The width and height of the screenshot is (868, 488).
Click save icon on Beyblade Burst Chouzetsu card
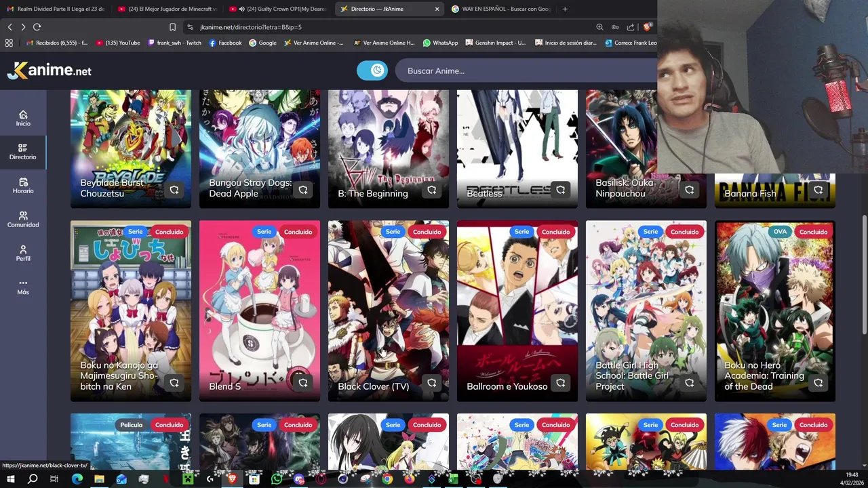click(x=174, y=190)
